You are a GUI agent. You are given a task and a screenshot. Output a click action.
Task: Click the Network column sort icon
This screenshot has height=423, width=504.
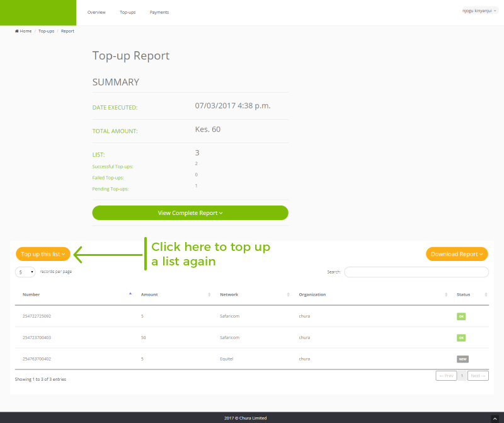288,294
